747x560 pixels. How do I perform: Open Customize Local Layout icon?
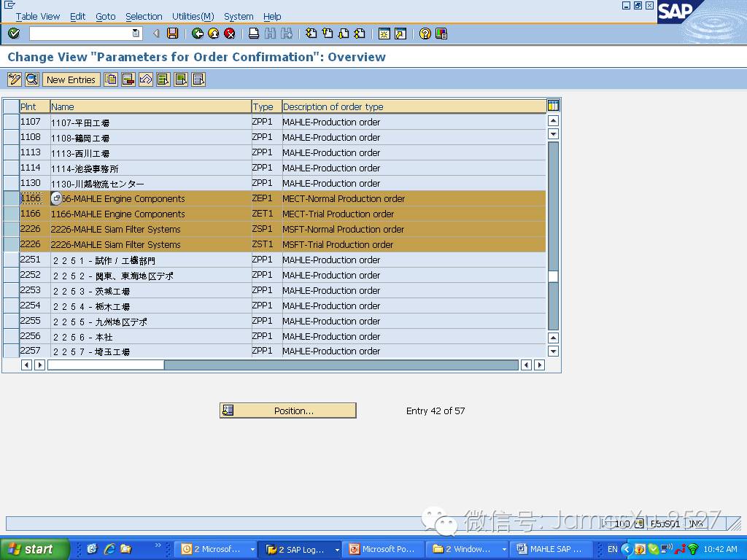pyautogui.click(x=441, y=34)
